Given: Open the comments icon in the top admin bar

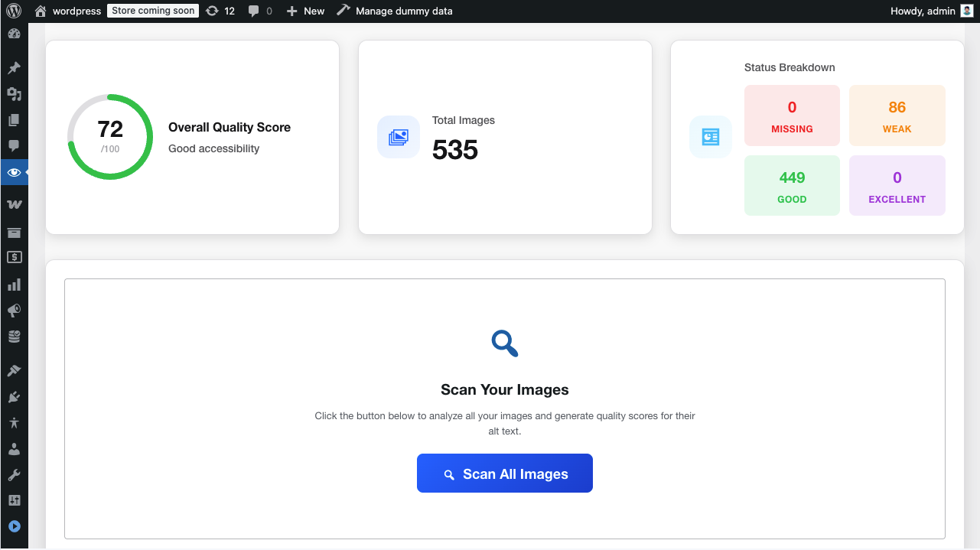Looking at the screenshot, I should click(259, 11).
